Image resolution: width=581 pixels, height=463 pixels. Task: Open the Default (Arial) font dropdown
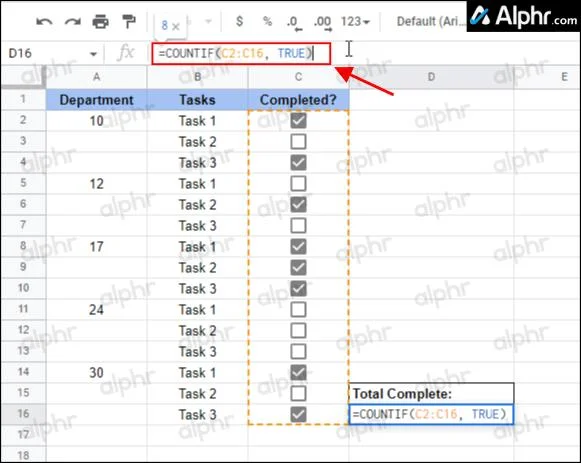coord(430,21)
